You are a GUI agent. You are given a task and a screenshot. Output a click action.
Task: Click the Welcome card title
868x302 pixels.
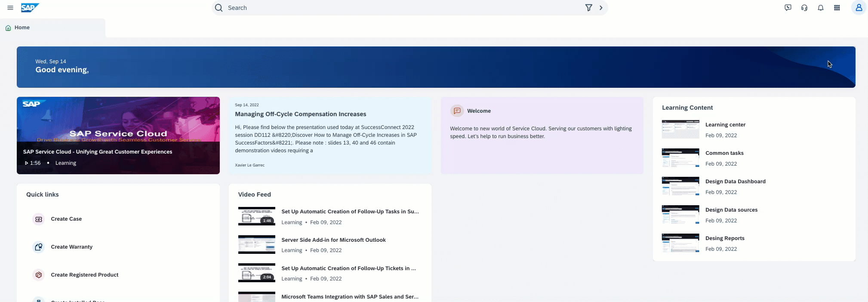tap(479, 111)
